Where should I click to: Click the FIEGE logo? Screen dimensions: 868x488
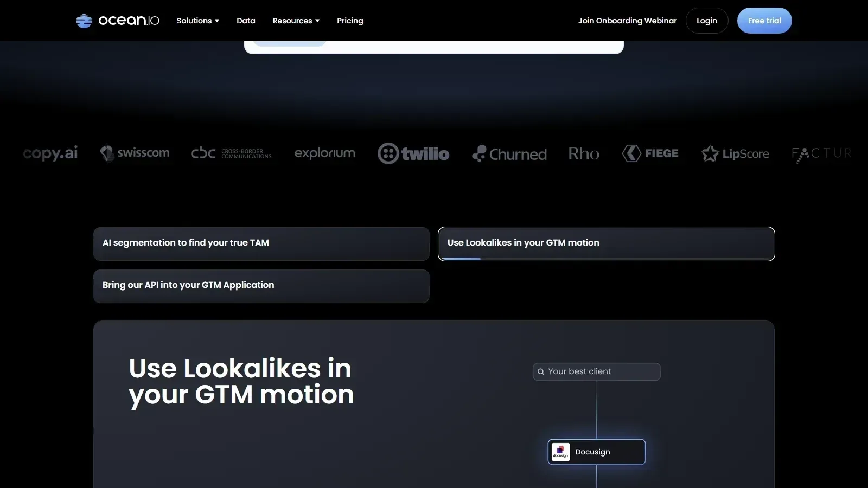[x=650, y=153]
